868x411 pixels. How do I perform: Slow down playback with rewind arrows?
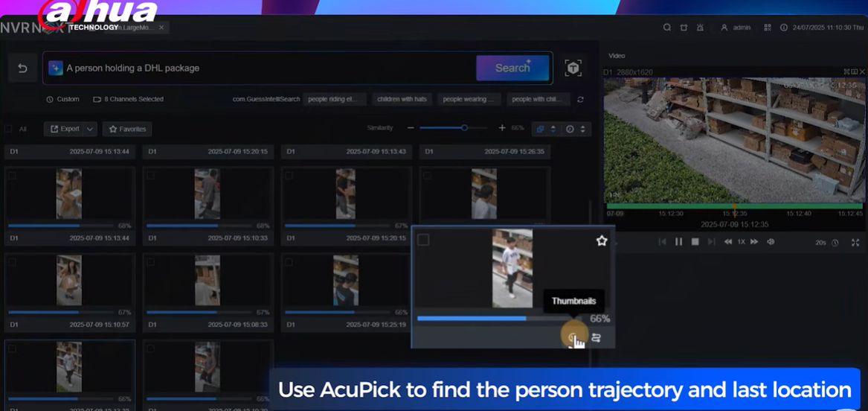728,242
